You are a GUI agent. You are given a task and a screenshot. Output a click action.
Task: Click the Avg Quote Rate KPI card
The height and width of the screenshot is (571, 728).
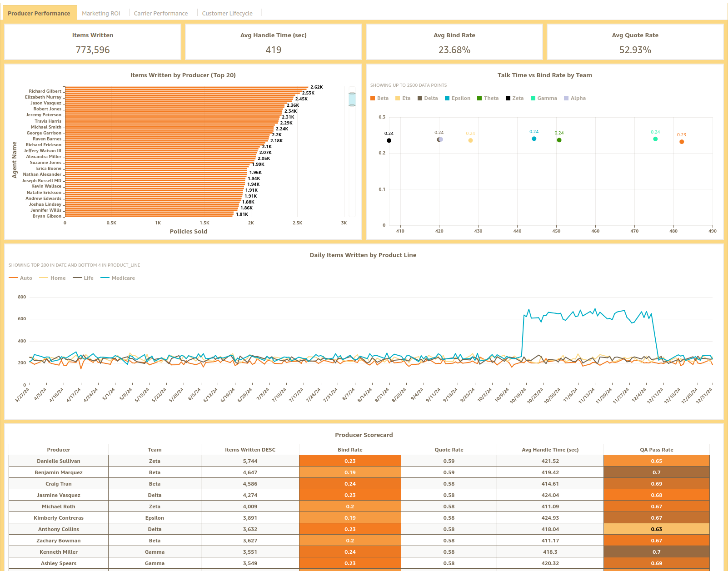[634, 42]
